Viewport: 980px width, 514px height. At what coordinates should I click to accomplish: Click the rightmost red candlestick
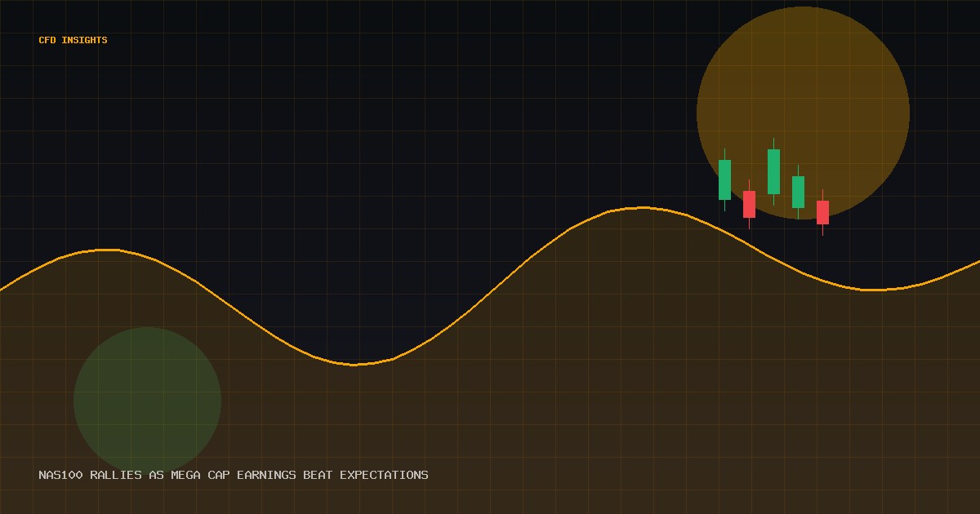822,212
